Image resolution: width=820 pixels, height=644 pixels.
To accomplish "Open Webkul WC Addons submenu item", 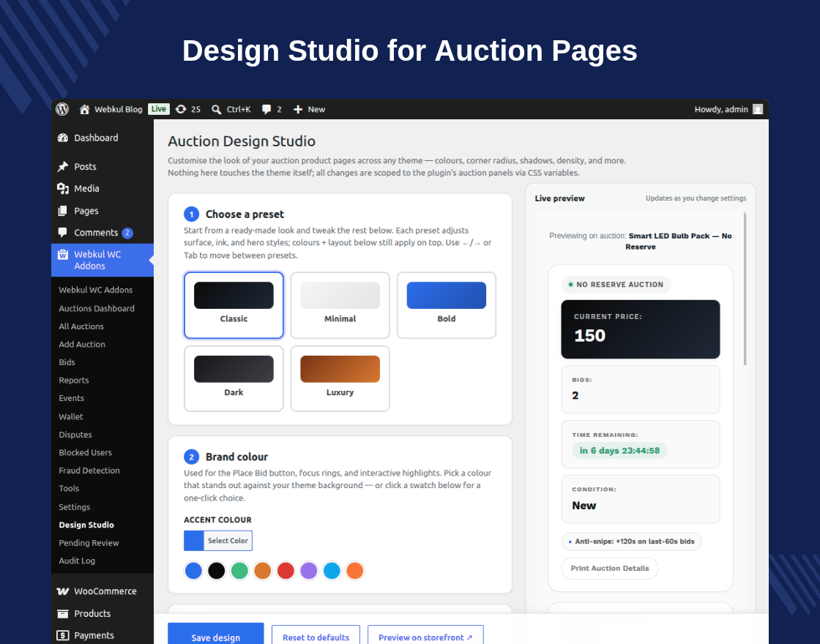I will 96,290.
